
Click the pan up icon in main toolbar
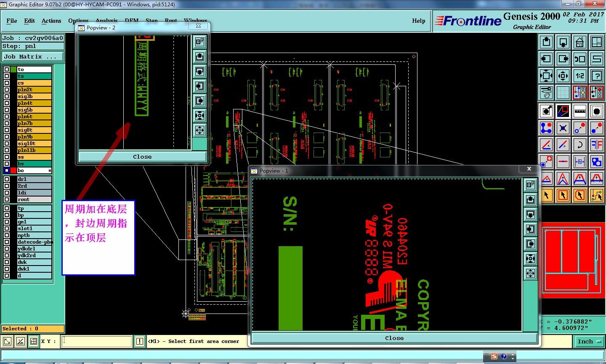tap(546, 42)
